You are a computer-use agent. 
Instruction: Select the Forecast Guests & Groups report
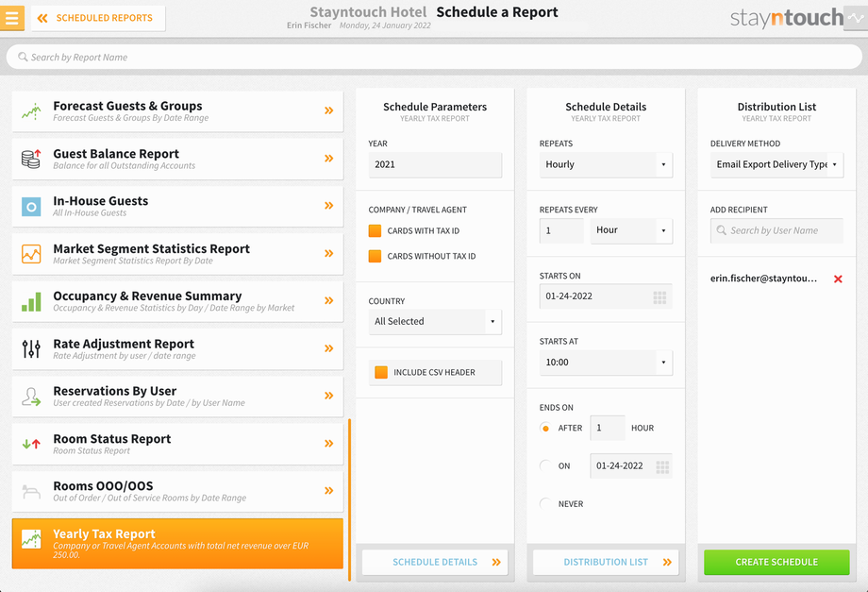[x=177, y=111]
